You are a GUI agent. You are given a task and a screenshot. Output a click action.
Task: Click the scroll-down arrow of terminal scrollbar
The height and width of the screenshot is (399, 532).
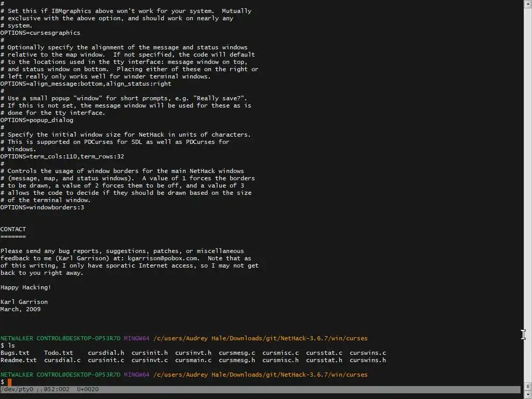coord(528,394)
